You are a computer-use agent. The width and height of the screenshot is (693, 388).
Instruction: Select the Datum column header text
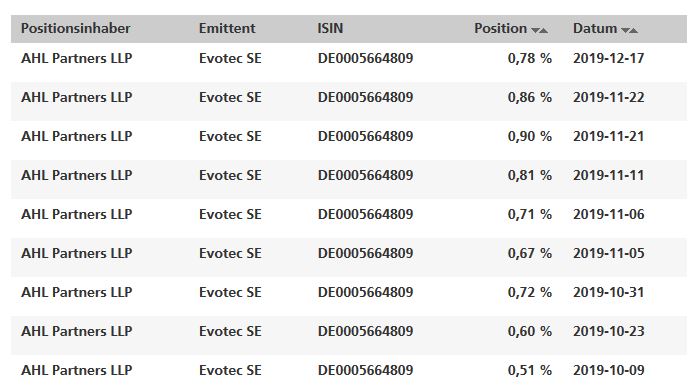click(595, 28)
